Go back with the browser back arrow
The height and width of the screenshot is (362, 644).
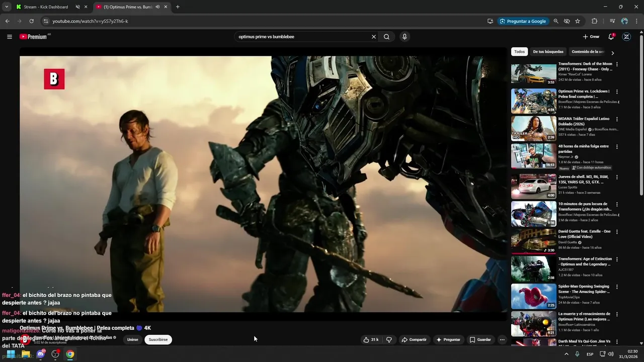click(x=7, y=21)
